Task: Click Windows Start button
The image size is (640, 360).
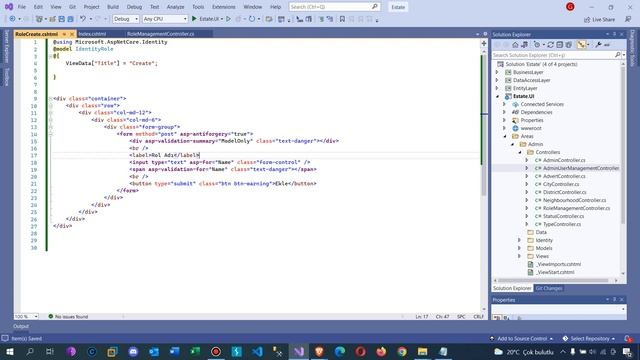Action: [9, 351]
